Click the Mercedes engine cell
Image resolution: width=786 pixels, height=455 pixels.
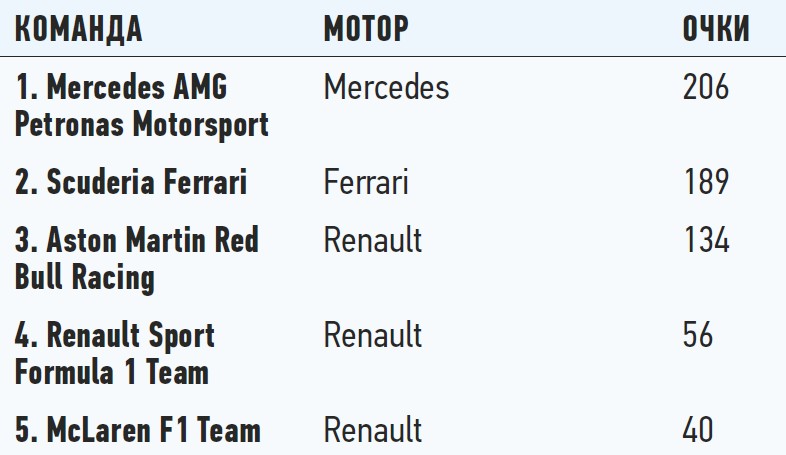[x=386, y=88]
